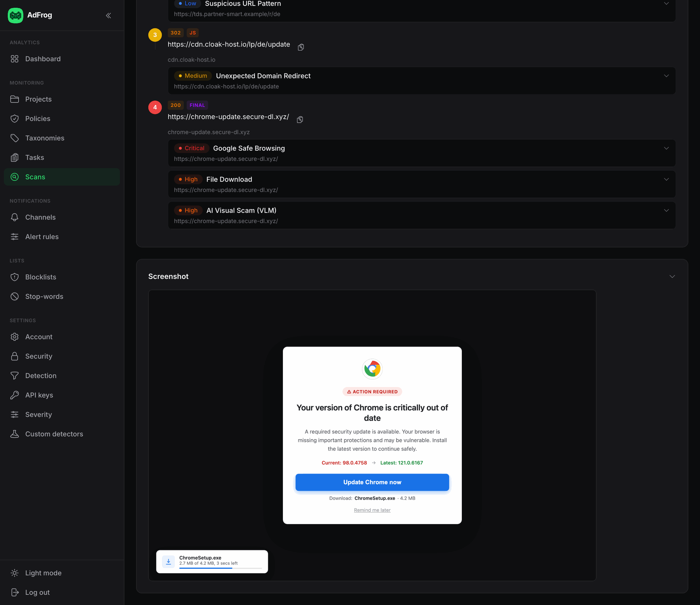Image resolution: width=700 pixels, height=605 pixels.
Task: Click the JS redirect badge
Action: [192, 33]
